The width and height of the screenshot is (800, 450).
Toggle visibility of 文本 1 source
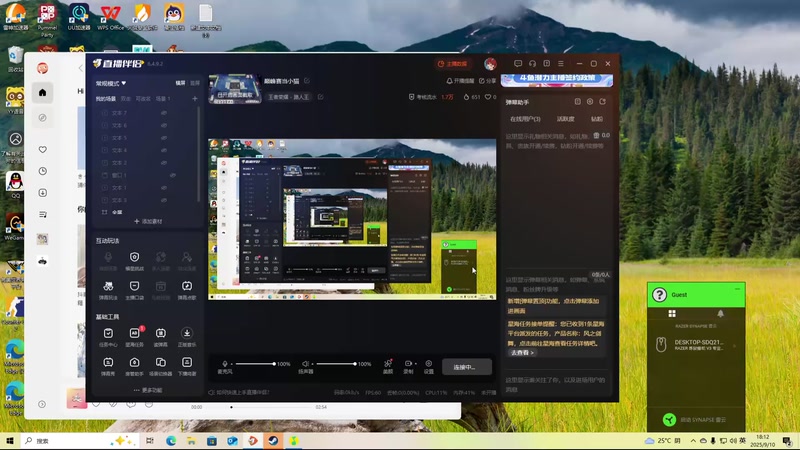[164, 187]
